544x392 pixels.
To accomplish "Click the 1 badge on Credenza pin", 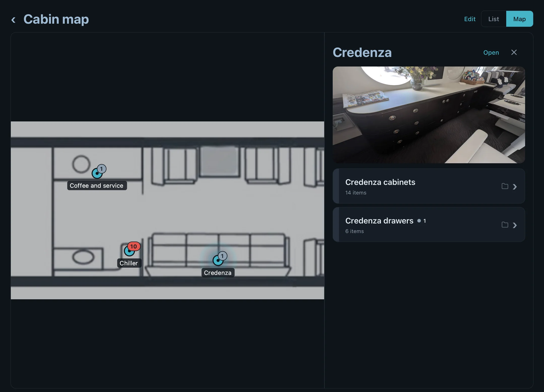I will 222,256.
